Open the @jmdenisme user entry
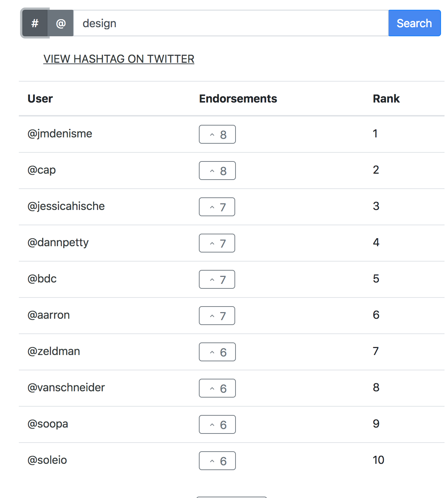448x498 pixels. click(60, 134)
